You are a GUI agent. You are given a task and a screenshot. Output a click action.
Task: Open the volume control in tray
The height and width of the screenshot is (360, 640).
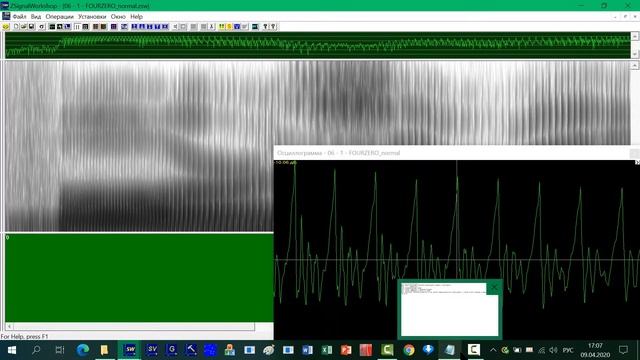click(553, 350)
